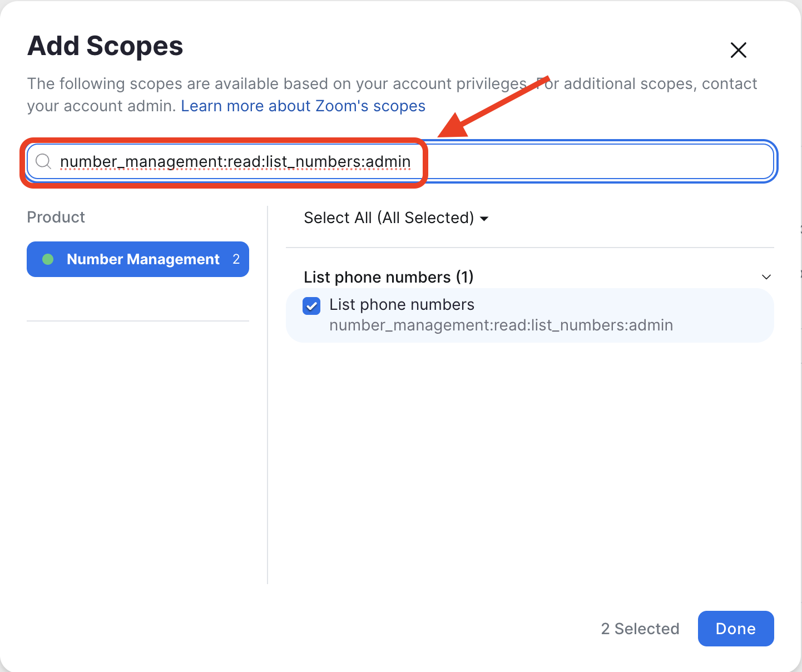
Task: Click the 2 Selected counter text
Action: click(640, 629)
